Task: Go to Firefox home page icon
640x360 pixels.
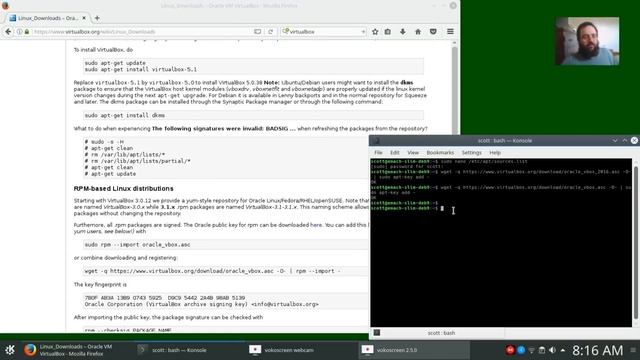Action: pyautogui.click(x=418, y=31)
